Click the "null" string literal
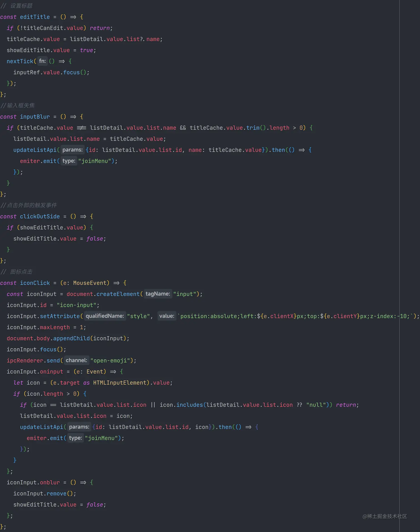The image size is (420, 532). (316, 405)
